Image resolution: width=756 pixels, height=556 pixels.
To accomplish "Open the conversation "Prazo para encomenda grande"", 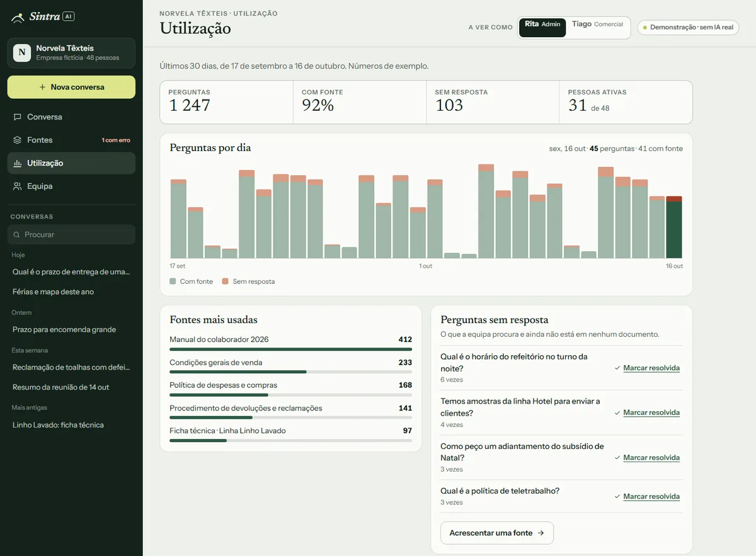I will click(71, 329).
